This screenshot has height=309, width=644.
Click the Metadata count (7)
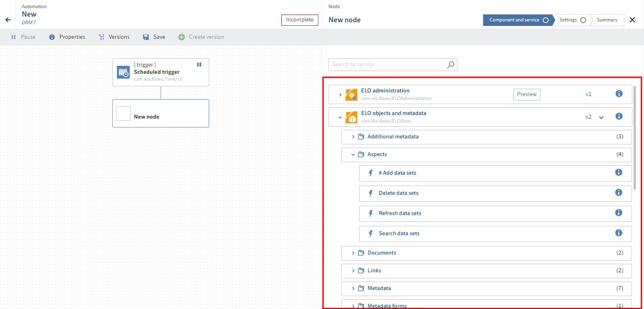(x=620, y=288)
